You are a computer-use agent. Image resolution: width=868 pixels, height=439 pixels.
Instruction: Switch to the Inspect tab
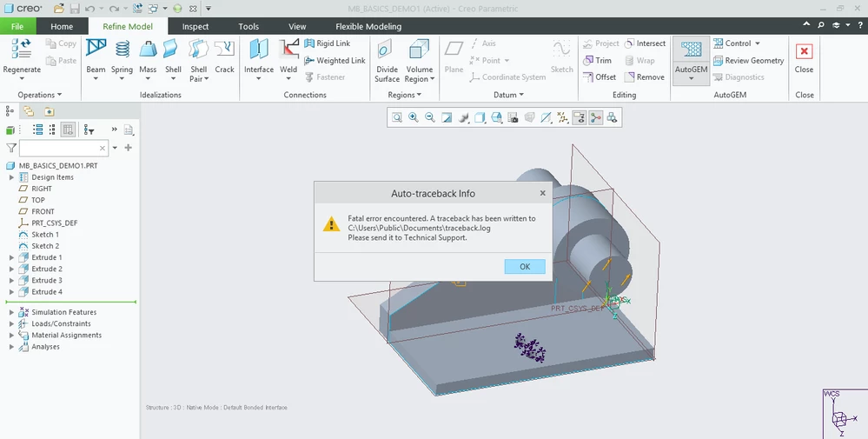[195, 26]
